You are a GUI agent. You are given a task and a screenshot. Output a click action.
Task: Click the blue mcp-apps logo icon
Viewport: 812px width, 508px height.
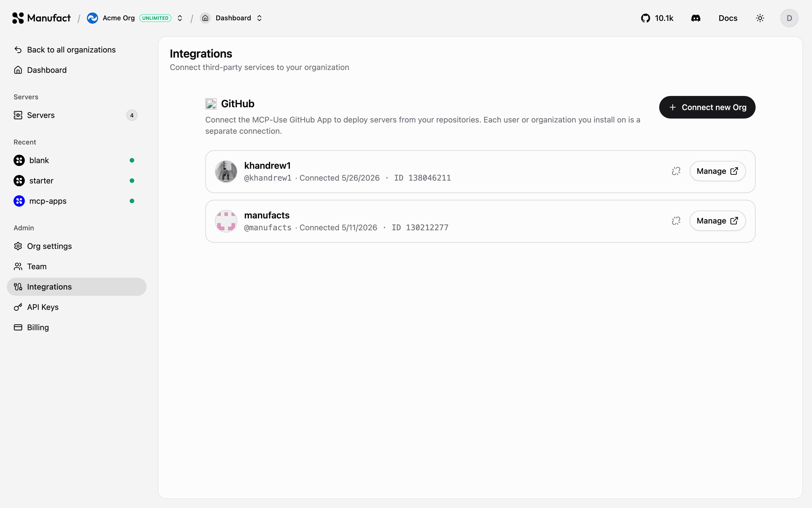[x=19, y=201]
